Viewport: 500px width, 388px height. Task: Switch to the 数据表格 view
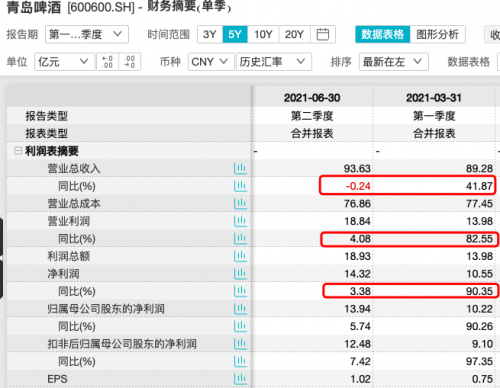coord(383,34)
